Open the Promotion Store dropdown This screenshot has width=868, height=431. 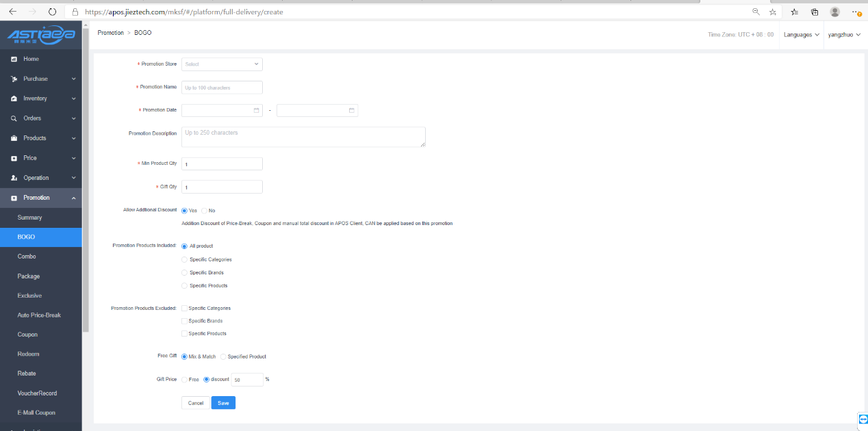pyautogui.click(x=222, y=64)
